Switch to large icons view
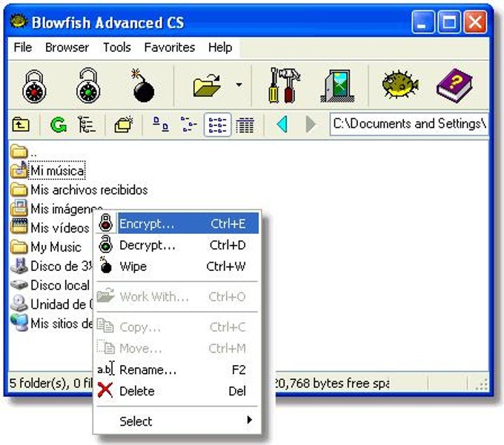Viewport: 504px width, 445px height. click(x=161, y=124)
